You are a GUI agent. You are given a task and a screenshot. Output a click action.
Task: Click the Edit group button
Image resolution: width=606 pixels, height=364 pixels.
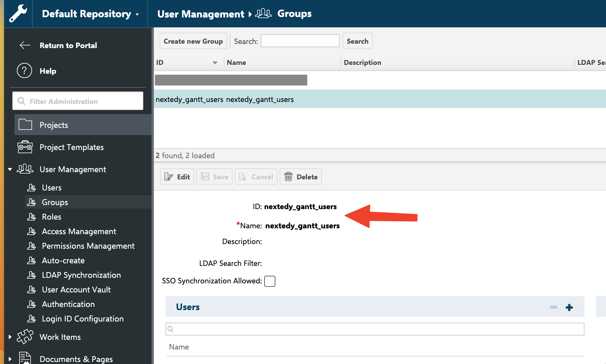click(x=177, y=177)
